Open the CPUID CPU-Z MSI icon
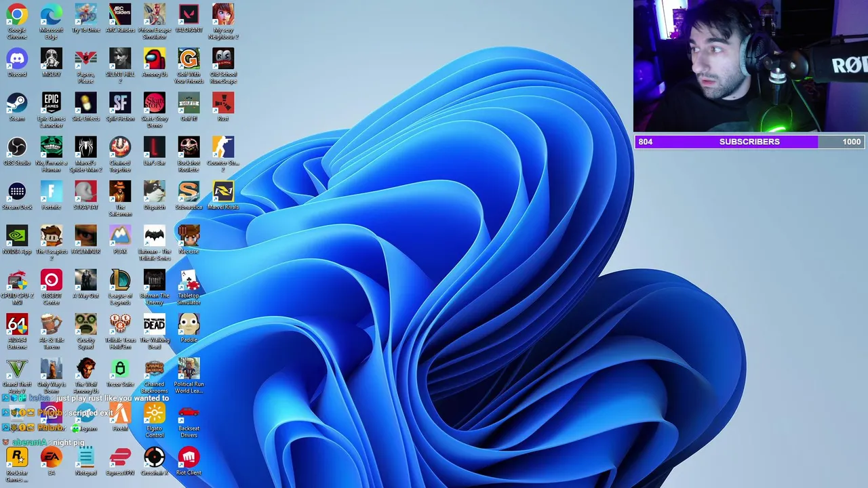The width and height of the screenshot is (868, 488). point(17,280)
